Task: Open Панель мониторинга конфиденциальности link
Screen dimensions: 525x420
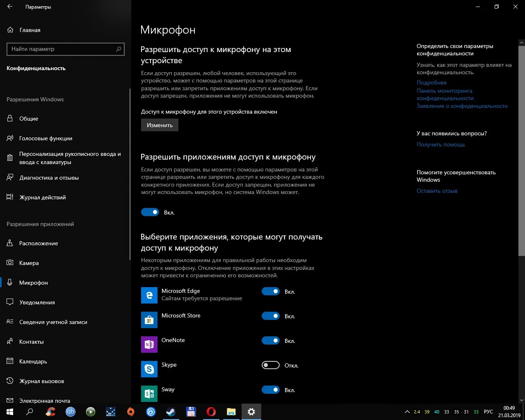Action: (445, 94)
